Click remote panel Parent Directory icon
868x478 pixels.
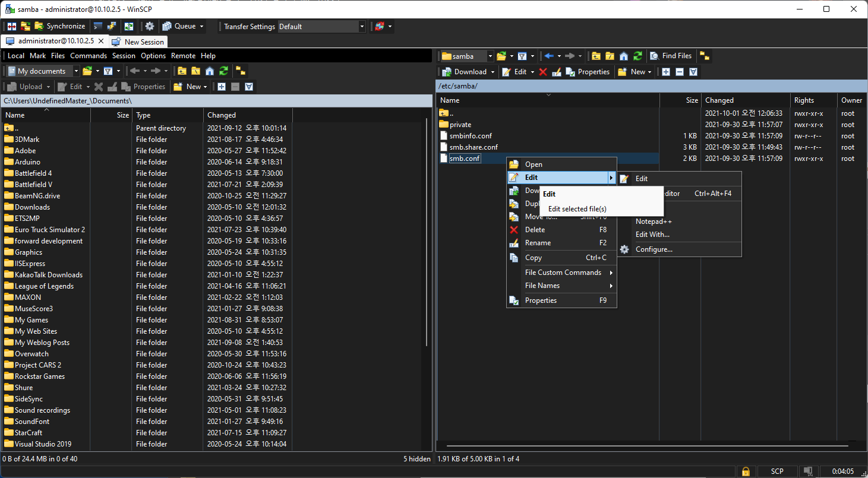[596, 56]
